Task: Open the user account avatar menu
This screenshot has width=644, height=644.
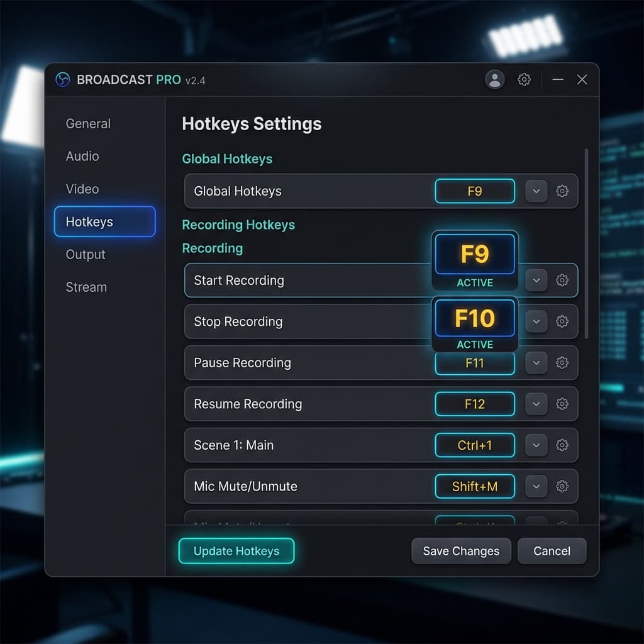Action: pyautogui.click(x=495, y=80)
